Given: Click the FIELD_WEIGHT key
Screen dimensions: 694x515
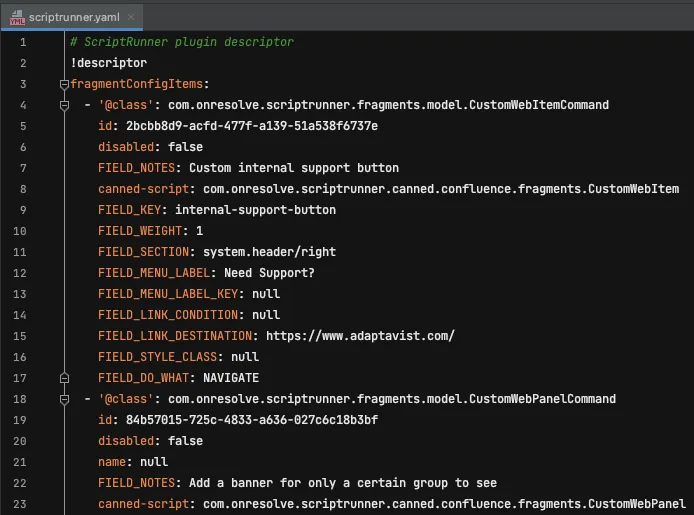Looking at the screenshot, I should pyautogui.click(x=140, y=231).
